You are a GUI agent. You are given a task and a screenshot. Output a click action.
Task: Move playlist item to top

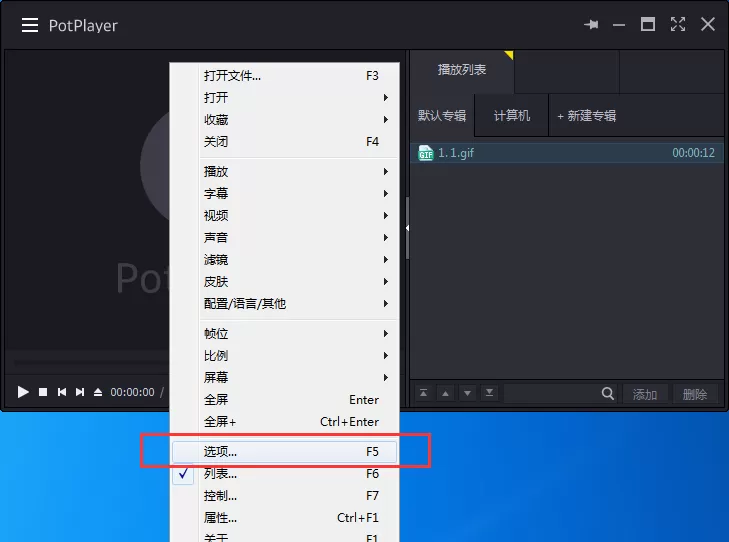(424, 393)
